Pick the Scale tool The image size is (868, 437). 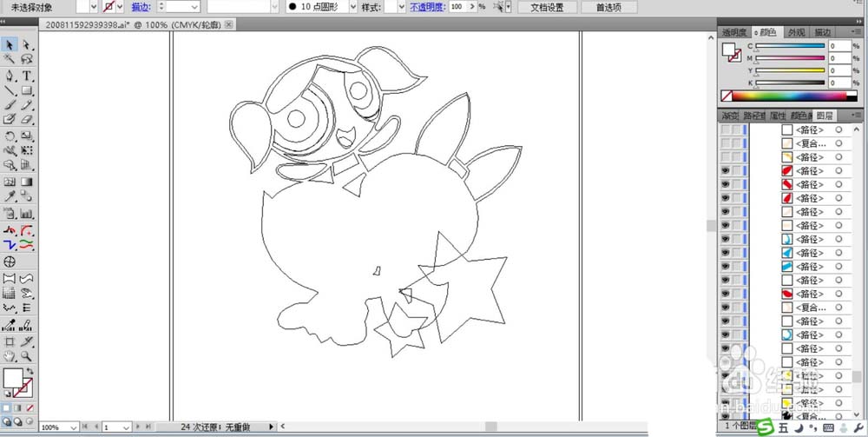27,136
